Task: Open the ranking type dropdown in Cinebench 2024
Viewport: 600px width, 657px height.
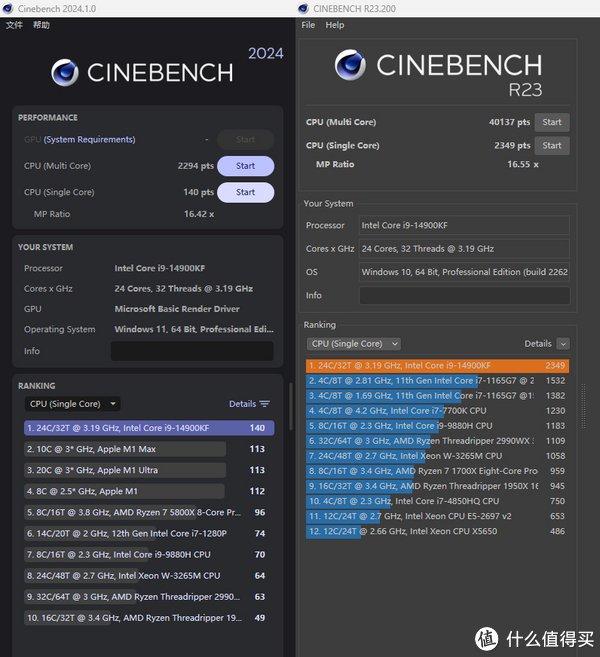Action: pos(72,404)
